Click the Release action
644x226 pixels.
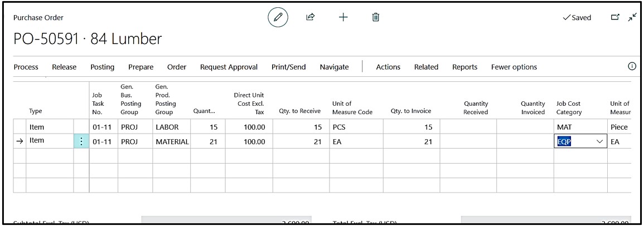tap(64, 67)
